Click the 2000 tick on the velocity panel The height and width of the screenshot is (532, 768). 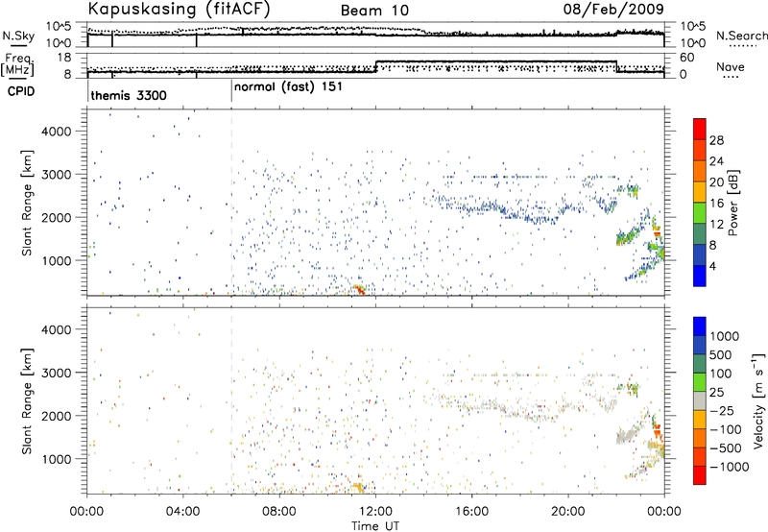[57, 416]
